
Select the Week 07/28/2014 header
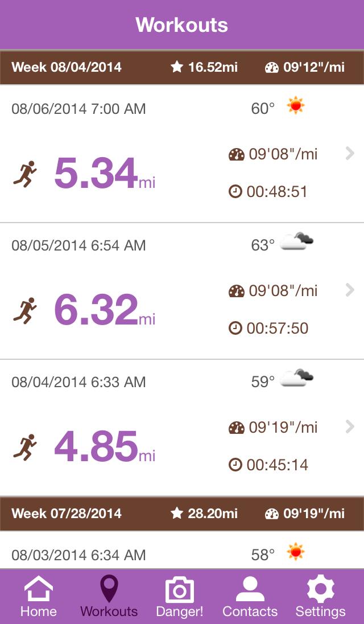(67, 514)
